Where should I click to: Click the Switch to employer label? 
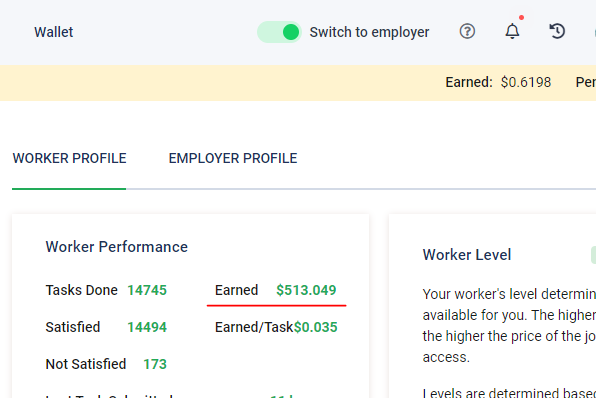[x=369, y=32]
